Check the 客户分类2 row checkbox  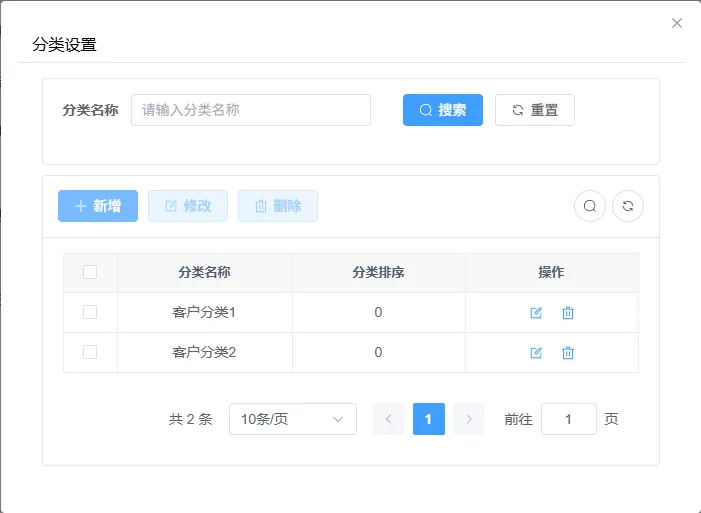[90, 352]
